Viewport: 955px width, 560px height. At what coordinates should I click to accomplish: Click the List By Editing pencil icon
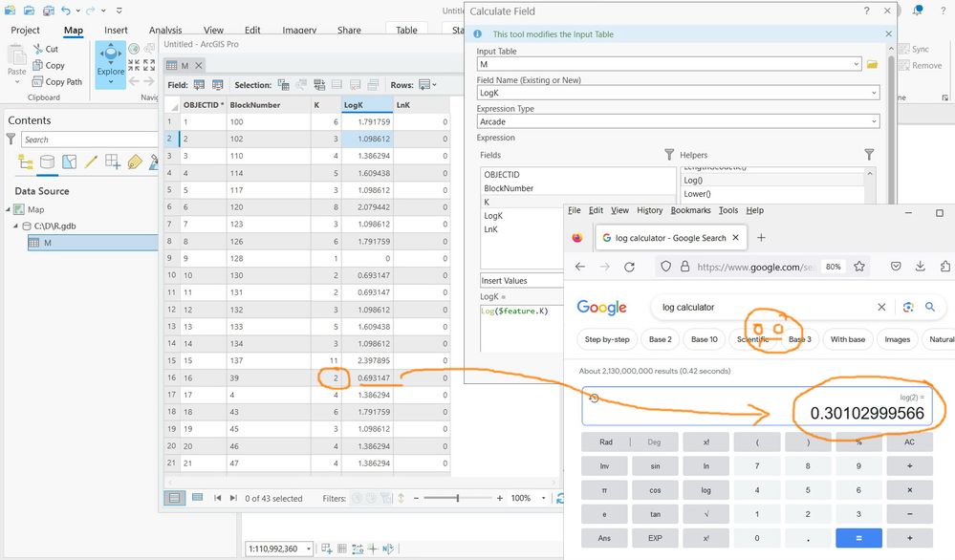coord(91,162)
